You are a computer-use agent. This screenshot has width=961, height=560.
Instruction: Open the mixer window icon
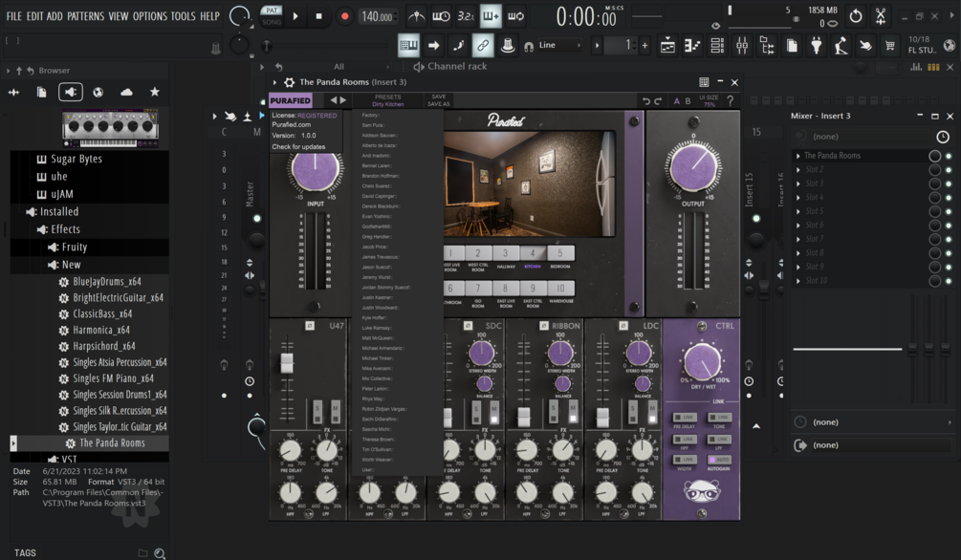click(x=742, y=45)
